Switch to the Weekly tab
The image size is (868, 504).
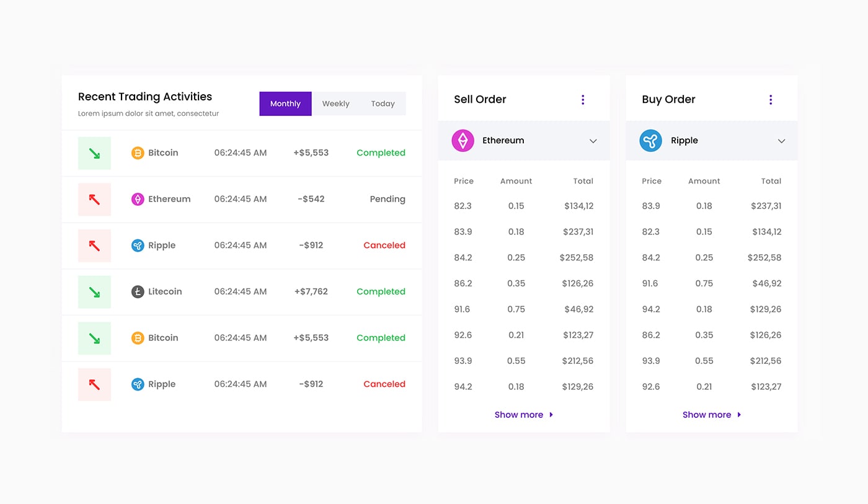pos(335,104)
